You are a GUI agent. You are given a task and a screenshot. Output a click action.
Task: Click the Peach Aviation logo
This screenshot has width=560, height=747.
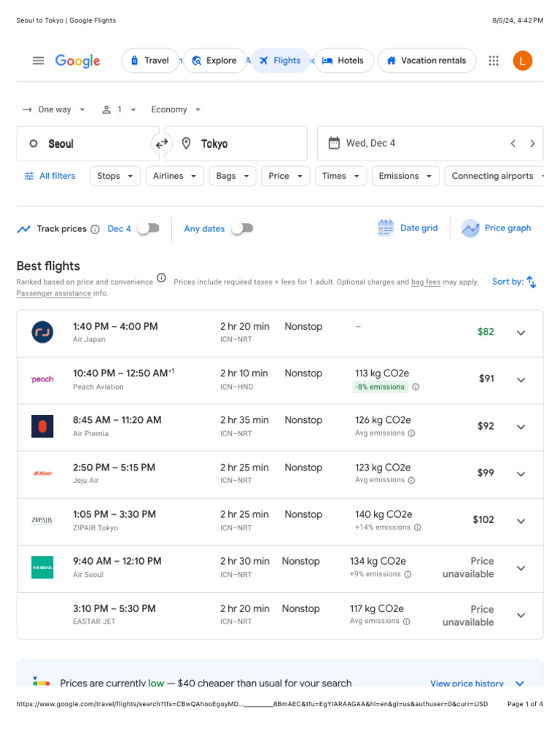point(42,379)
